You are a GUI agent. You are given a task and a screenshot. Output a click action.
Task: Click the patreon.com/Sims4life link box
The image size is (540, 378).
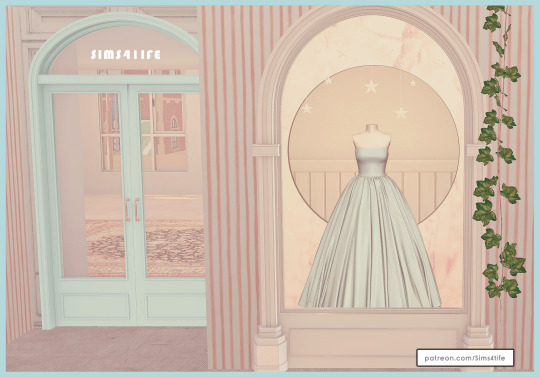(465, 358)
